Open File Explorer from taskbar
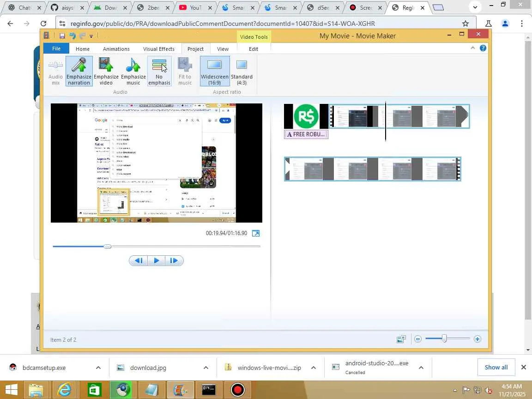532x399 pixels. 36,390
